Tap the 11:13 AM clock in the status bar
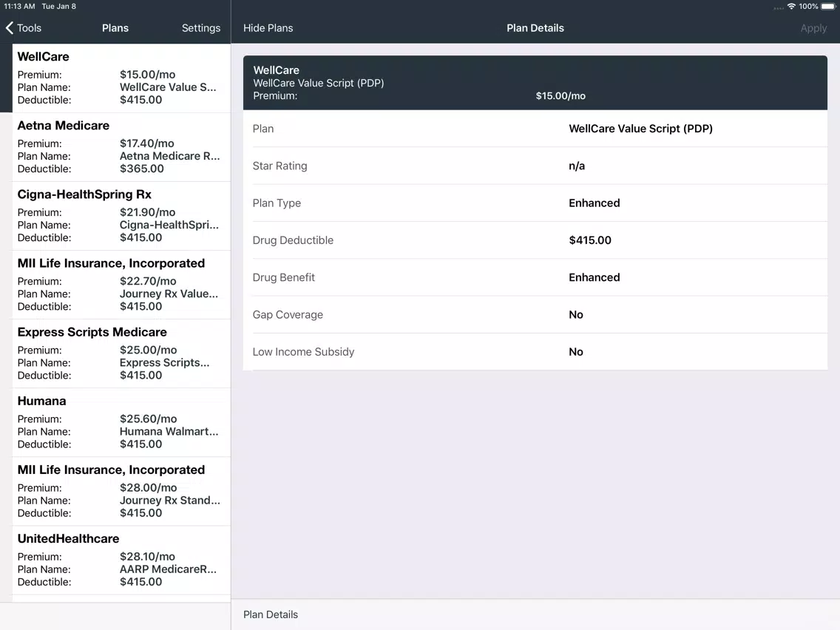The image size is (840, 630). 19,7
